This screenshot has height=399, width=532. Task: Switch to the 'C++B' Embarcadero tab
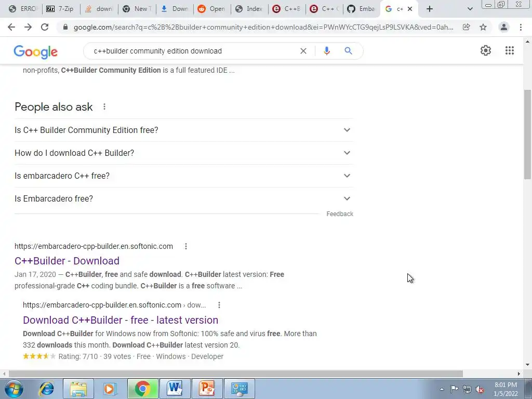pyautogui.click(x=287, y=9)
